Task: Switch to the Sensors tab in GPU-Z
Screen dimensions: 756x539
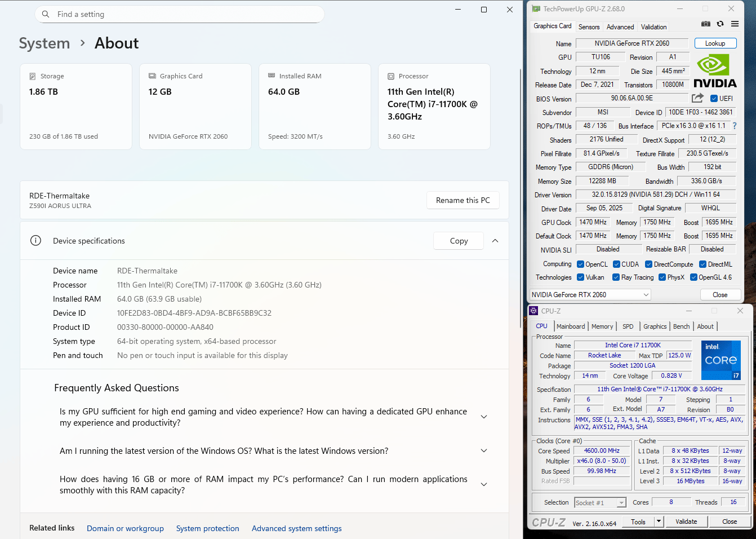Action: (589, 27)
